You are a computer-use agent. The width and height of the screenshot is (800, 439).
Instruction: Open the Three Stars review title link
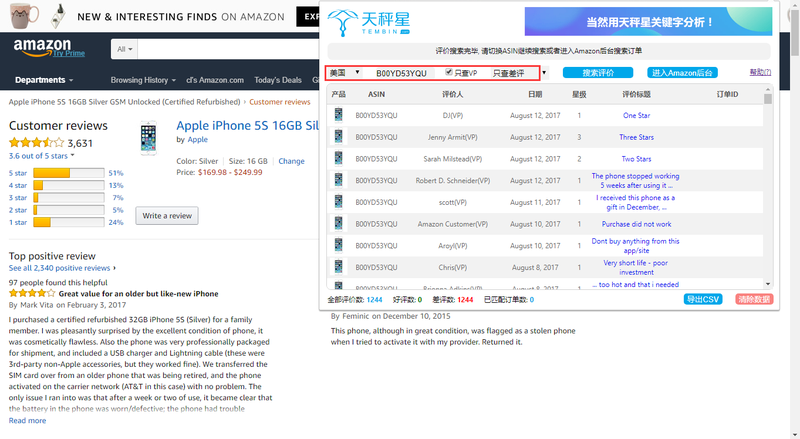click(636, 137)
